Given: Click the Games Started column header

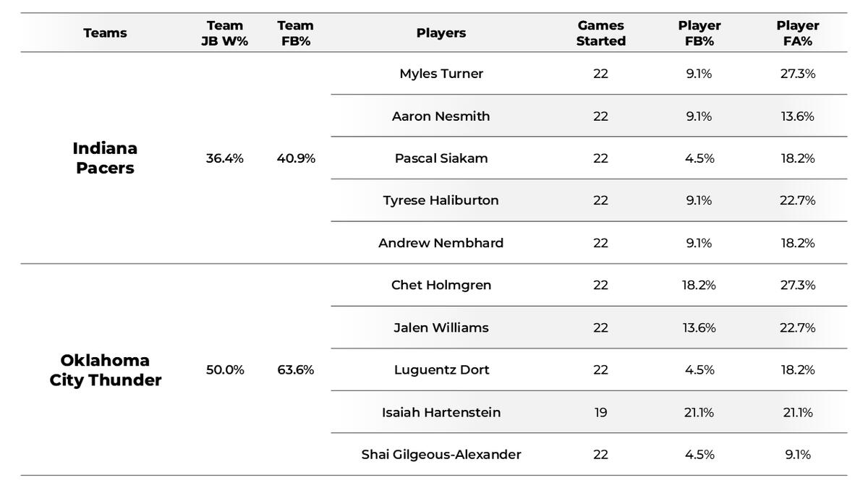Looking at the screenshot, I should (600, 33).
